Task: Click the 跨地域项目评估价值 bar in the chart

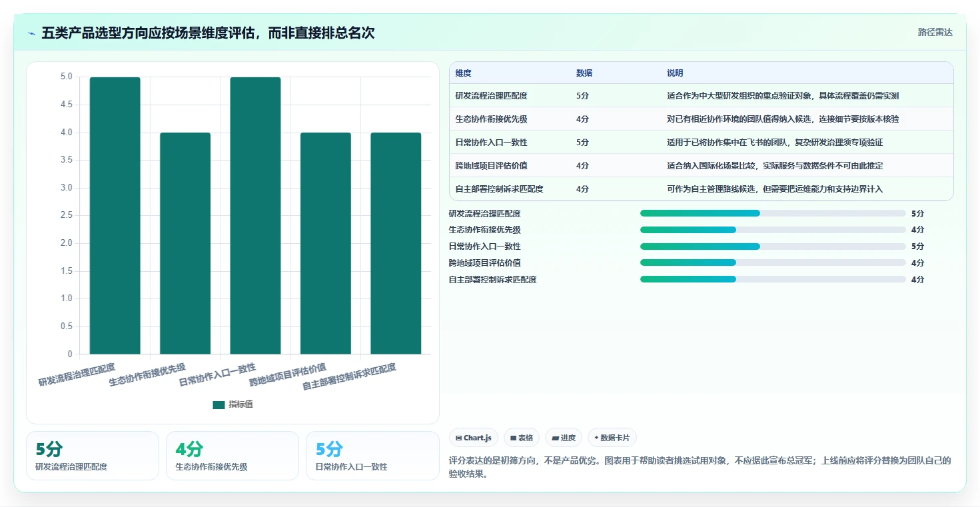Action: 326,243
